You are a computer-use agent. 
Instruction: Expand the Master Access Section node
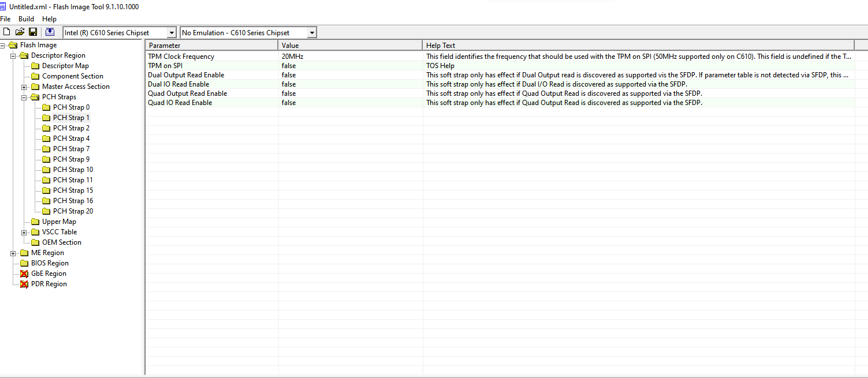[24, 87]
